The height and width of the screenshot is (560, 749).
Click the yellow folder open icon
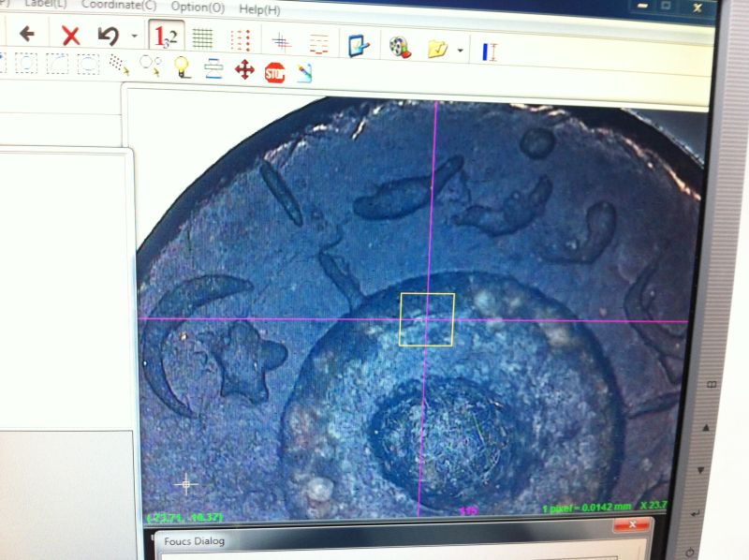click(x=438, y=48)
